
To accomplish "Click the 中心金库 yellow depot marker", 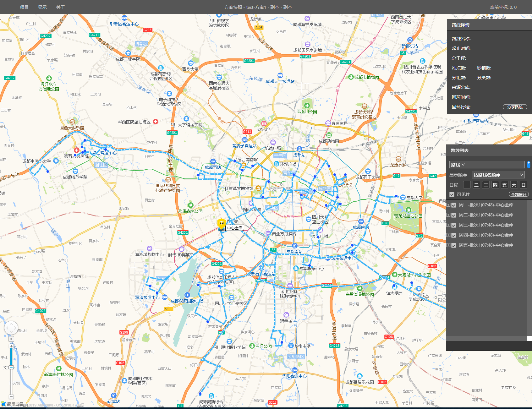I will click(222, 224).
